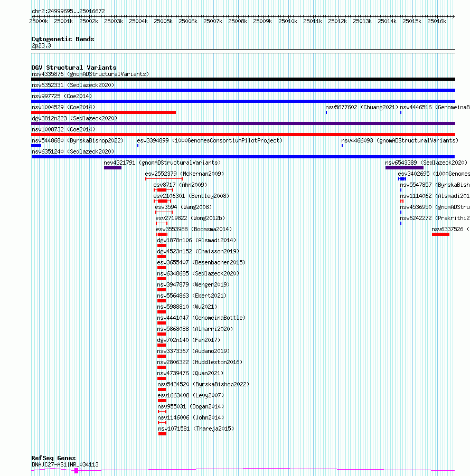This screenshot has width=470, height=476.
Task: Click the purple bar under dgv3812n223
Action: (243, 123)
